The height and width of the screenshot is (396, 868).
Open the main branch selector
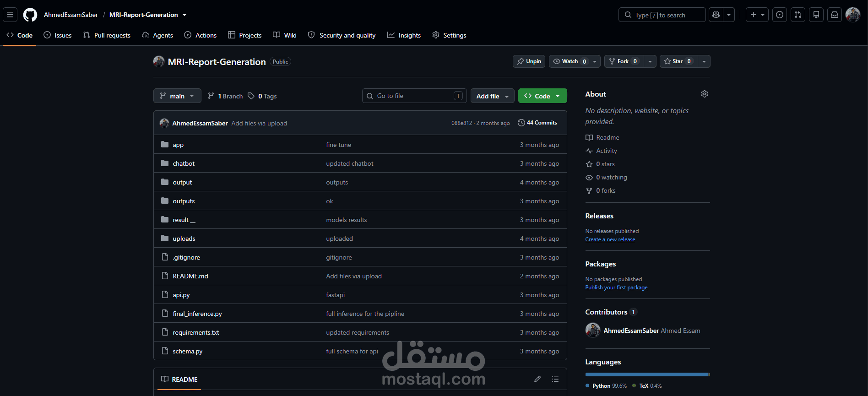point(177,96)
